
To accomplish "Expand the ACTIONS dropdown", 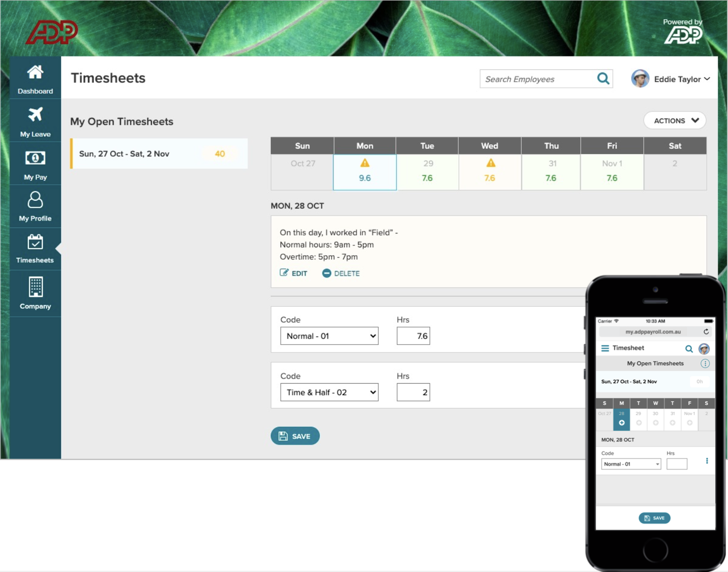I will [x=674, y=120].
